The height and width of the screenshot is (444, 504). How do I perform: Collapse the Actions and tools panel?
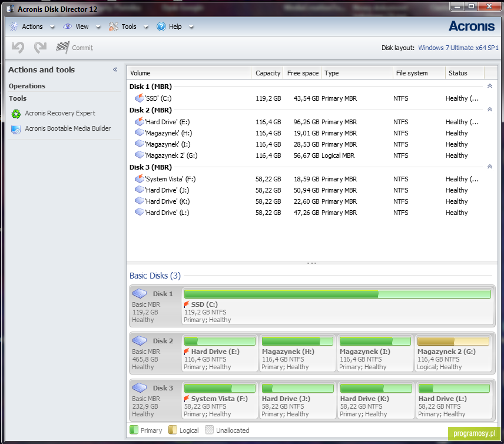115,69
